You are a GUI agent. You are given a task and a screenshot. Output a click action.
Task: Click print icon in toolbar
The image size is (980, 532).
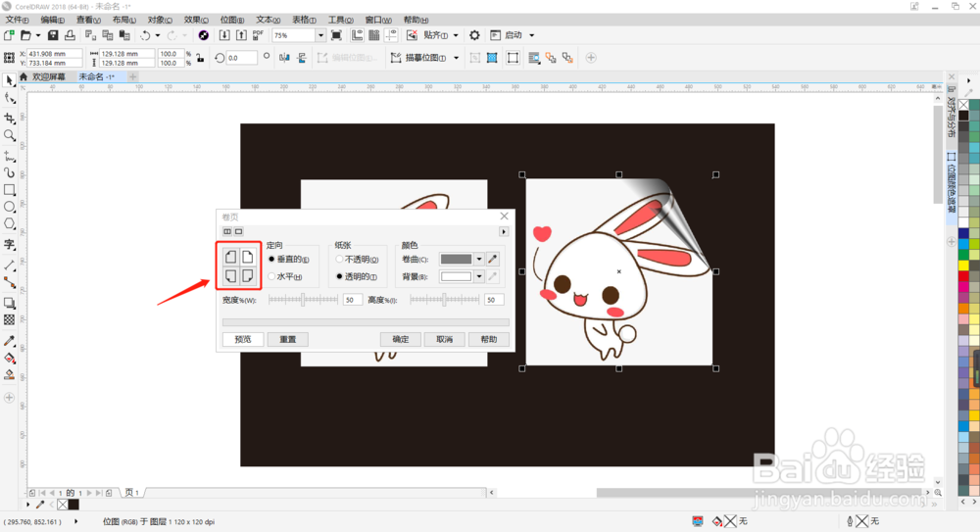point(70,35)
